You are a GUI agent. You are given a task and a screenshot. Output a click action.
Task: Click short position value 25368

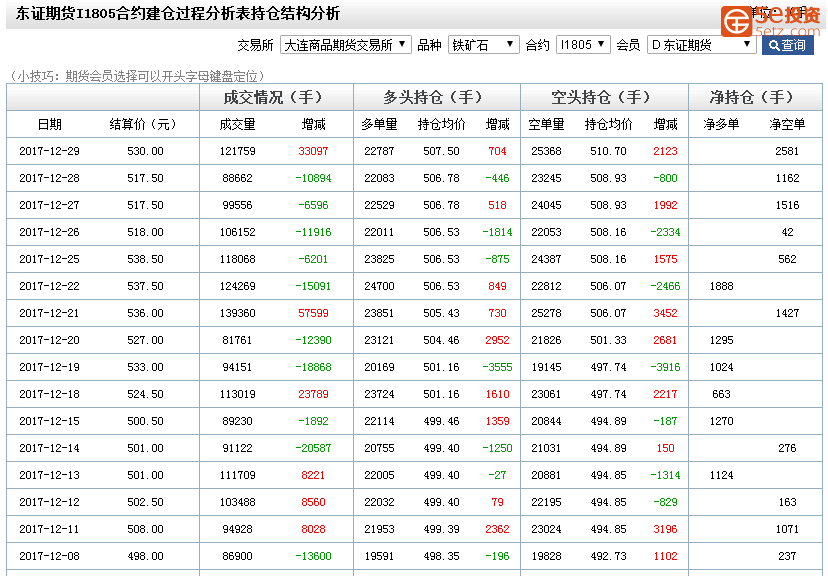[x=547, y=152]
